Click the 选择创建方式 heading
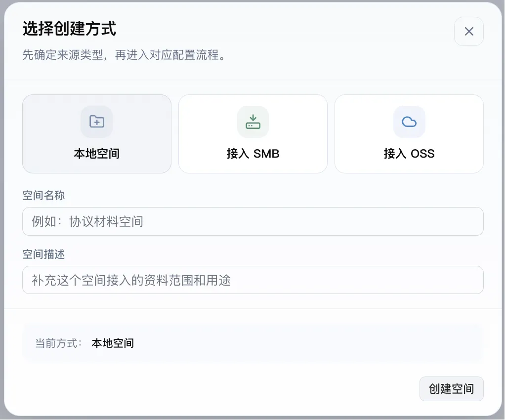 point(69,29)
